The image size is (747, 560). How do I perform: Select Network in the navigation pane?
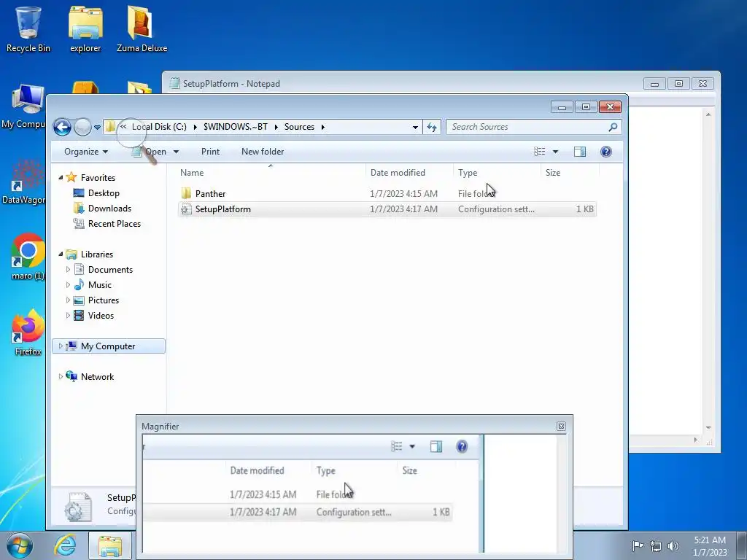[x=97, y=377]
